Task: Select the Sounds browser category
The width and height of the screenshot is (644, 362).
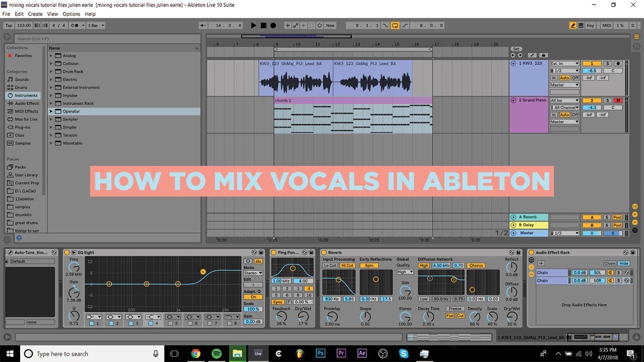Action: point(22,79)
